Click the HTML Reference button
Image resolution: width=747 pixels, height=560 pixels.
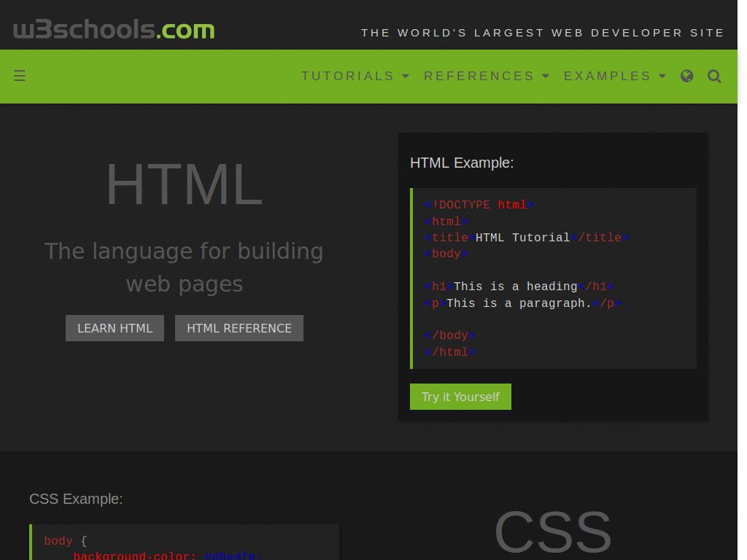(x=239, y=328)
